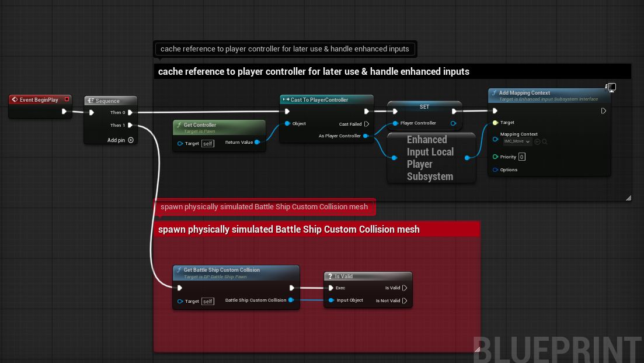Click the browse-to-asset magnifier next to IMC_Move
Image resolution: width=644 pixels, height=363 pixels.
[x=544, y=141]
